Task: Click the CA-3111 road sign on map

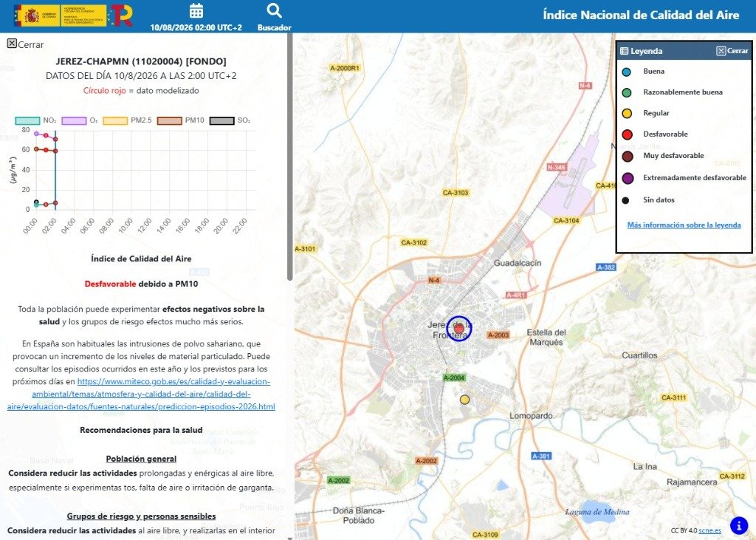Action: tap(673, 397)
